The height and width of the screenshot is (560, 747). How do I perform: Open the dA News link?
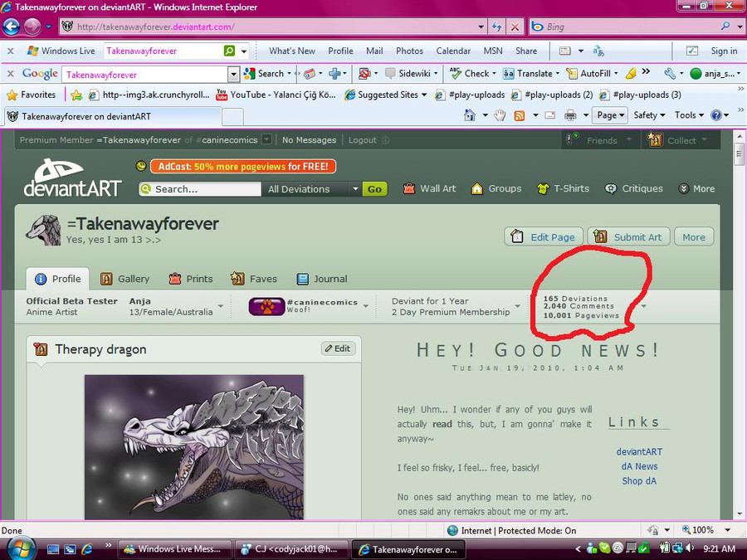point(639,466)
